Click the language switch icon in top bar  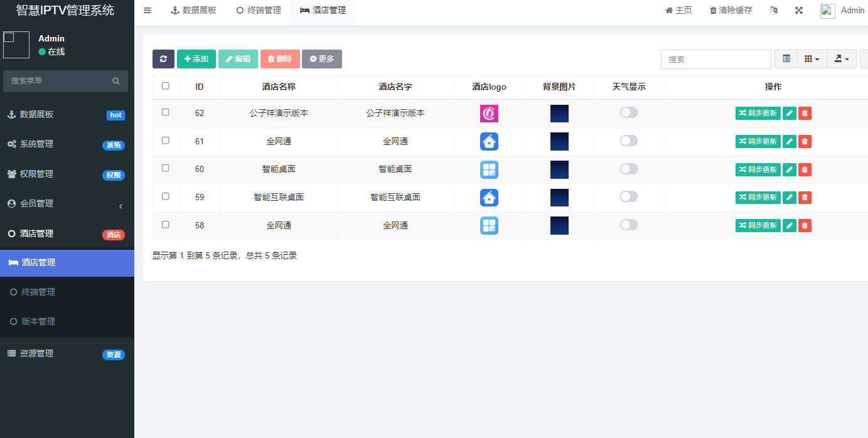(774, 10)
